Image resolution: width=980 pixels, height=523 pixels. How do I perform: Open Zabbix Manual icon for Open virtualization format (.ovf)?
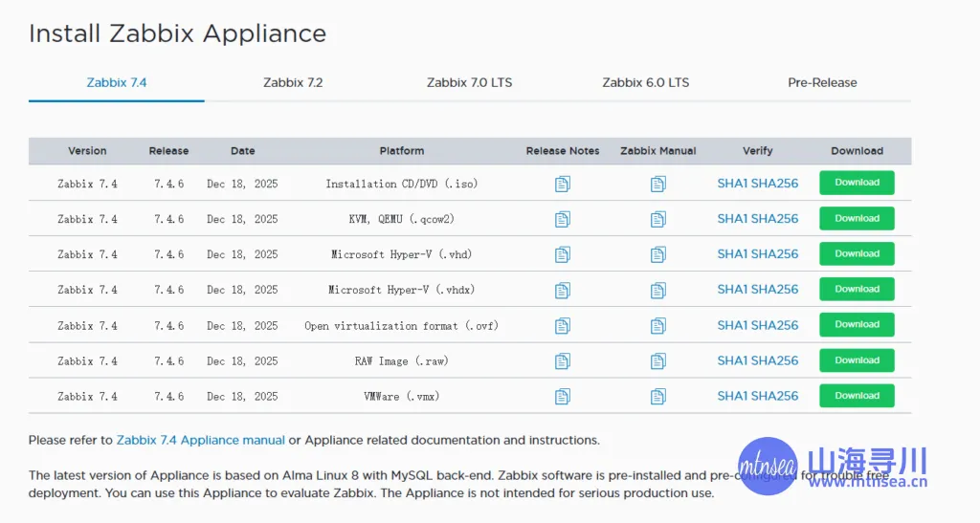tap(658, 326)
